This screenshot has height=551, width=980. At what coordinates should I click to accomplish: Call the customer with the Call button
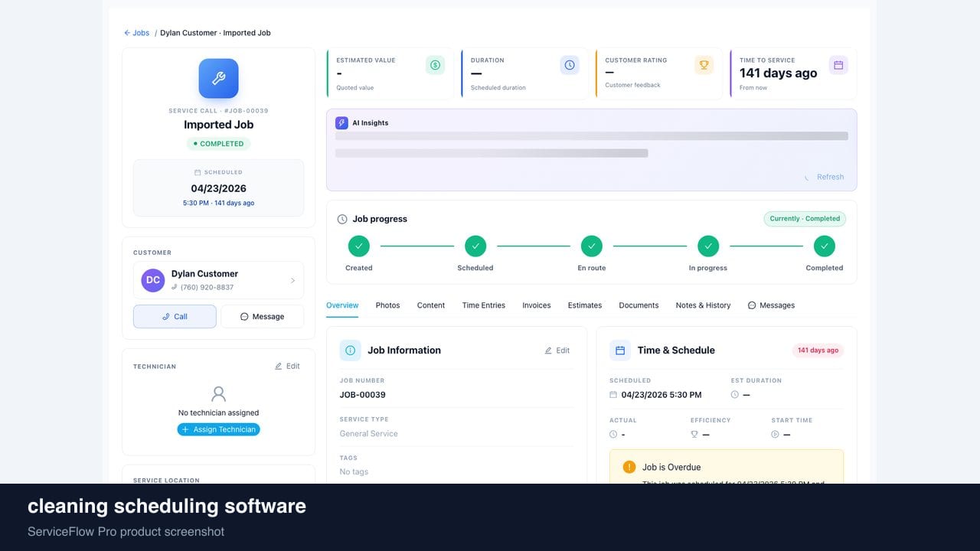coord(175,317)
